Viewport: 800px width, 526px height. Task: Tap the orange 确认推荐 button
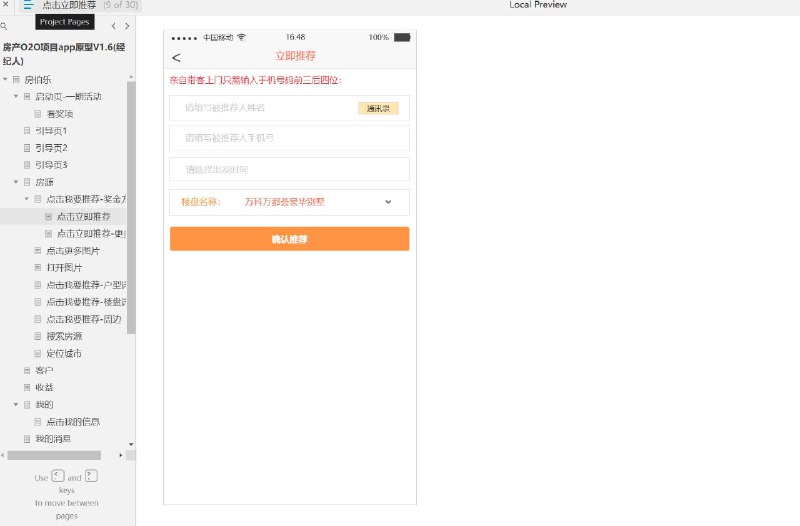(289, 239)
